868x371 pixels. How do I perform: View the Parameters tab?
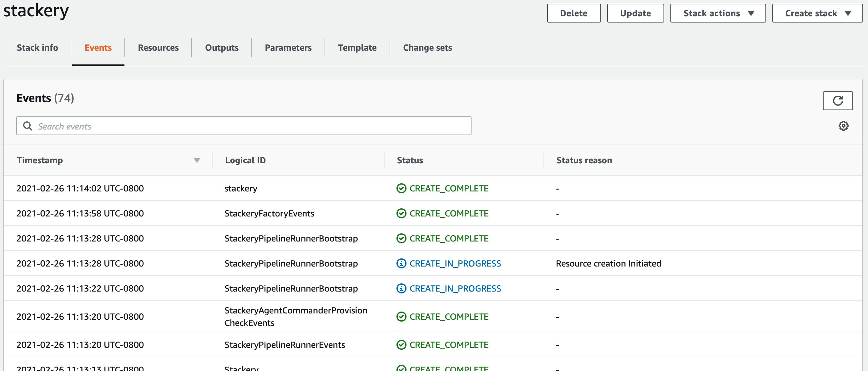[x=288, y=48]
